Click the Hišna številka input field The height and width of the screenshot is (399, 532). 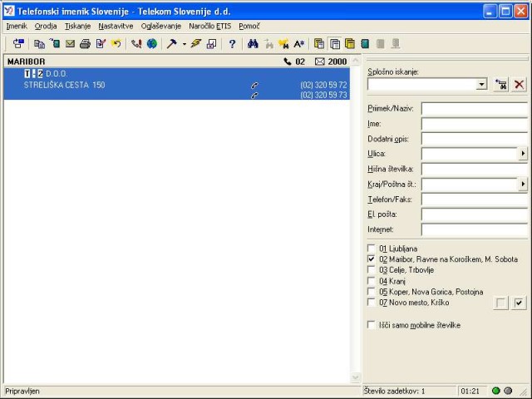tap(475, 169)
